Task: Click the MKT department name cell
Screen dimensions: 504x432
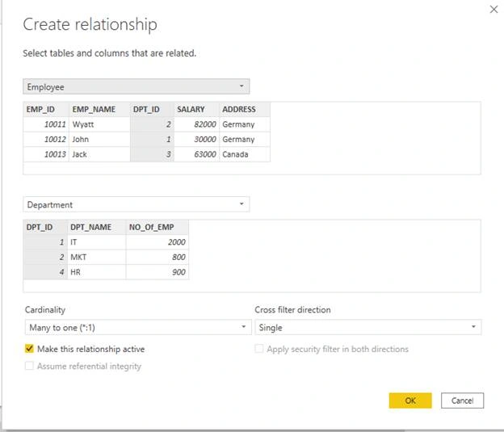Action: click(96, 257)
